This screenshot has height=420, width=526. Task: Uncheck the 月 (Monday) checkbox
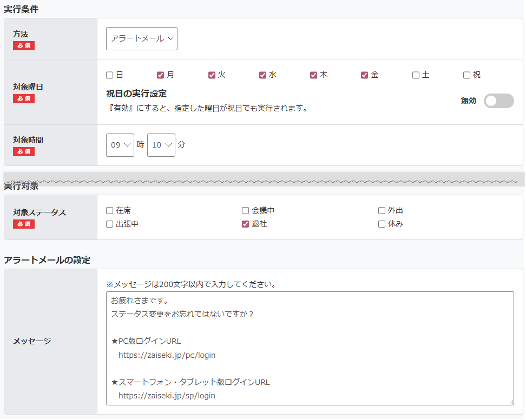pyautogui.click(x=161, y=75)
